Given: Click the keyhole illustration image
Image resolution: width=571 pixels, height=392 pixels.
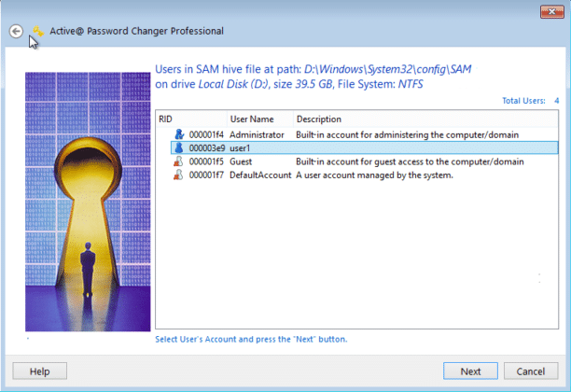Looking at the screenshot, I should [x=88, y=202].
